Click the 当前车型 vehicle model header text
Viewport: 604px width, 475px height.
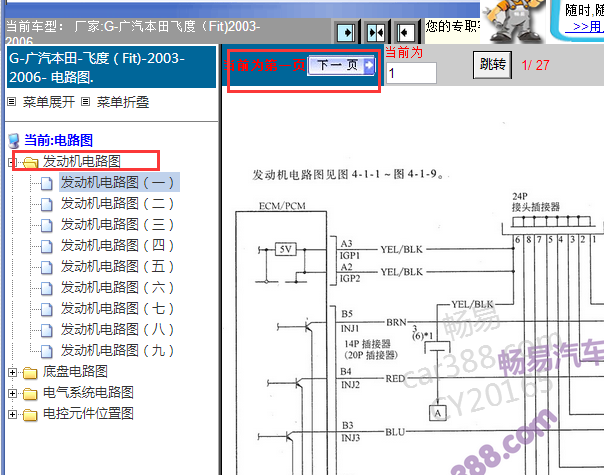click(x=133, y=32)
